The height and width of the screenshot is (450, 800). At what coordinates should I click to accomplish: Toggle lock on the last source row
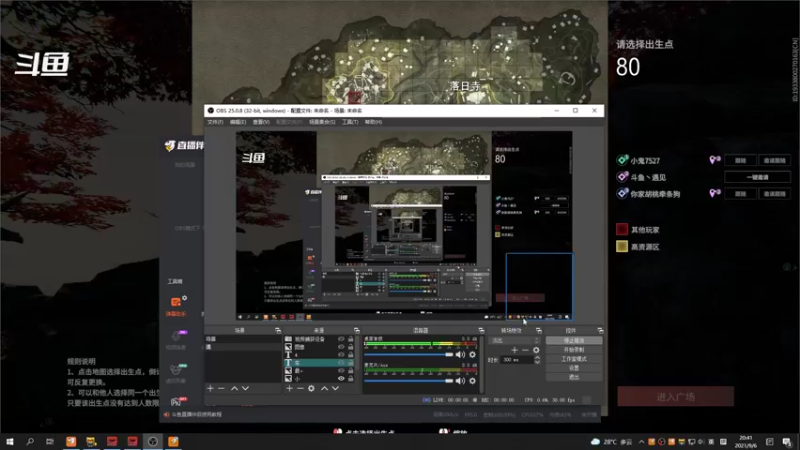(351, 379)
